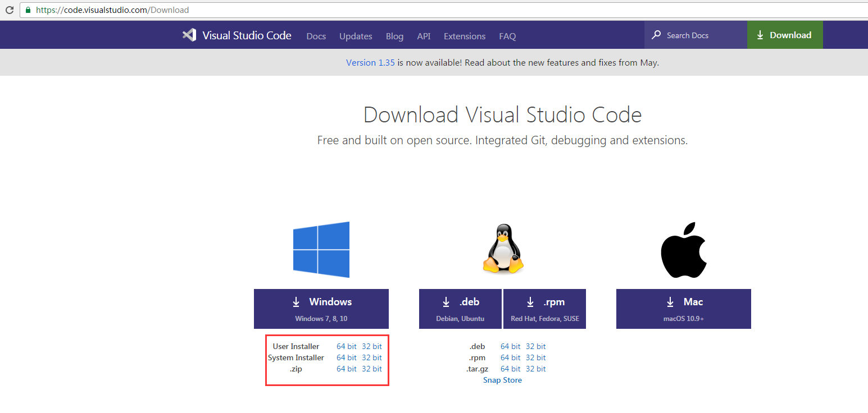Click the '.tar.gz' label text
The height and width of the screenshot is (413, 868).
(478, 369)
